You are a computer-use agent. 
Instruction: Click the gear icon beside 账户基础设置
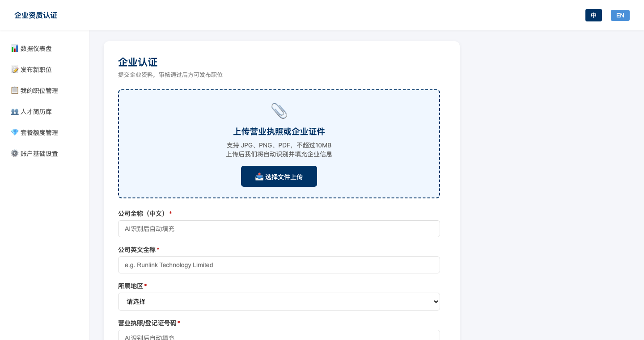tap(15, 154)
